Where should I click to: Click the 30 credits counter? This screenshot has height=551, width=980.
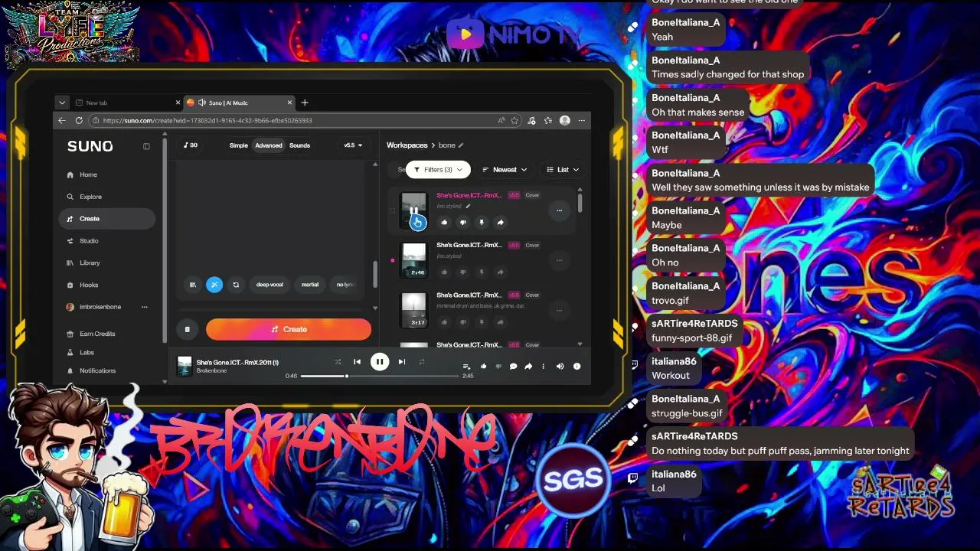tap(191, 145)
